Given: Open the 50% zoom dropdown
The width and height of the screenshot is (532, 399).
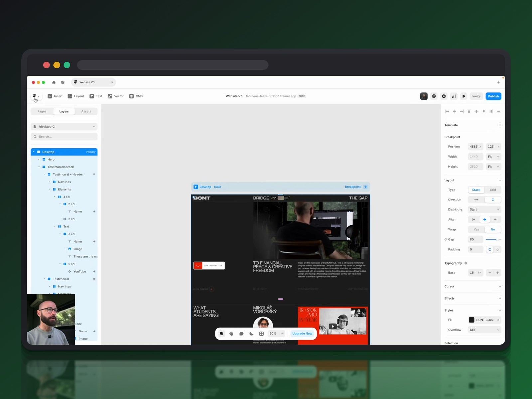Looking at the screenshot, I should (x=276, y=334).
